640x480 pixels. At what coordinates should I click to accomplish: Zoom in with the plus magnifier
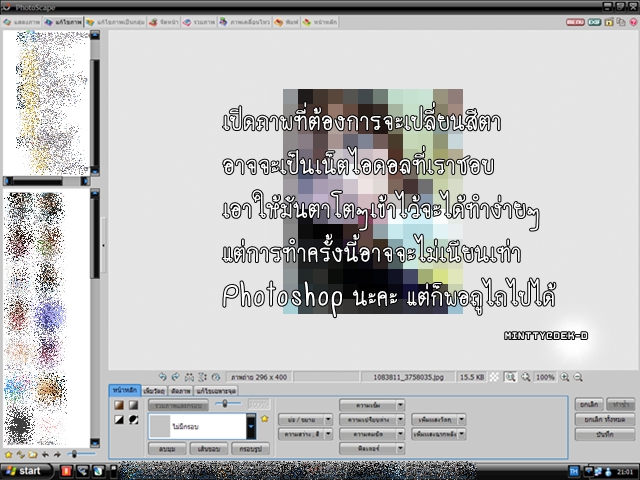click(x=564, y=377)
